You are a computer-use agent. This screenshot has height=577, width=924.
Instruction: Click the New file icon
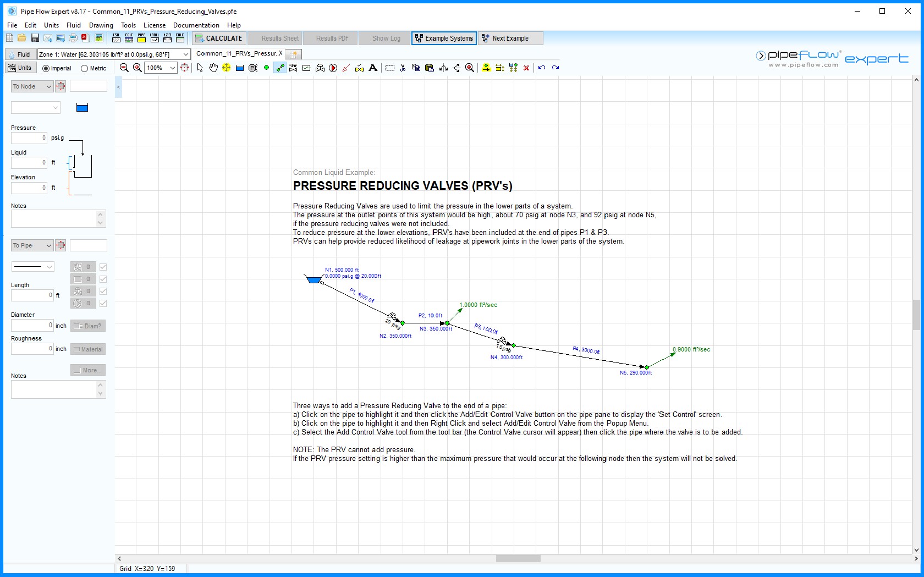point(9,38)
